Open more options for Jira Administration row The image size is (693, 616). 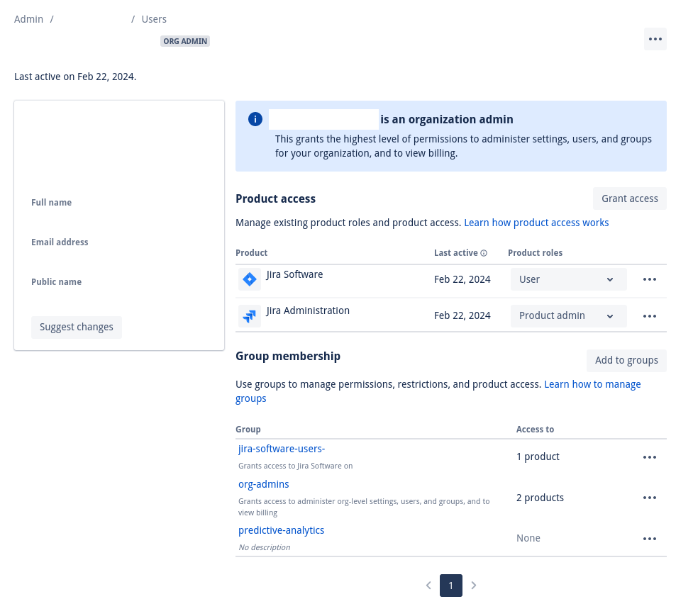point(649,316)
